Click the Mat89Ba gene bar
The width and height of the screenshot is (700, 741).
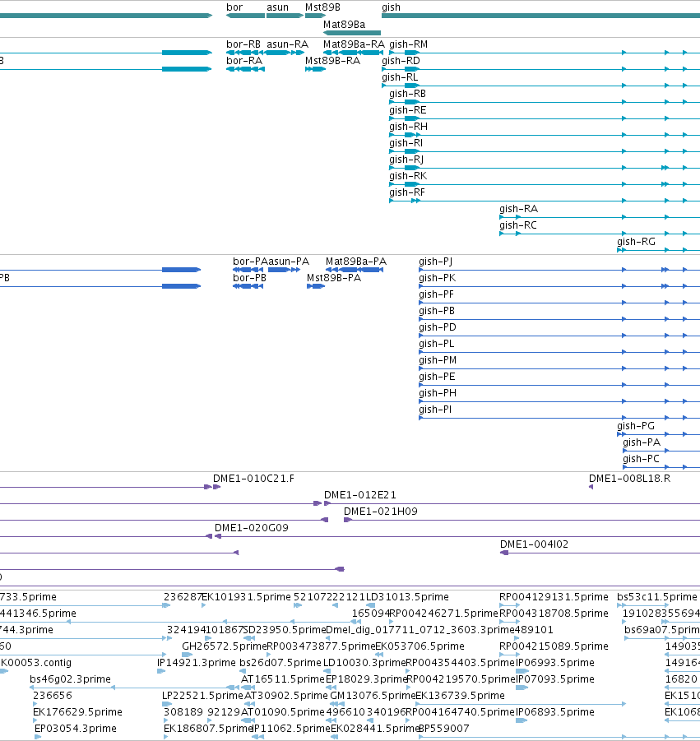click(x=352, y=33)
